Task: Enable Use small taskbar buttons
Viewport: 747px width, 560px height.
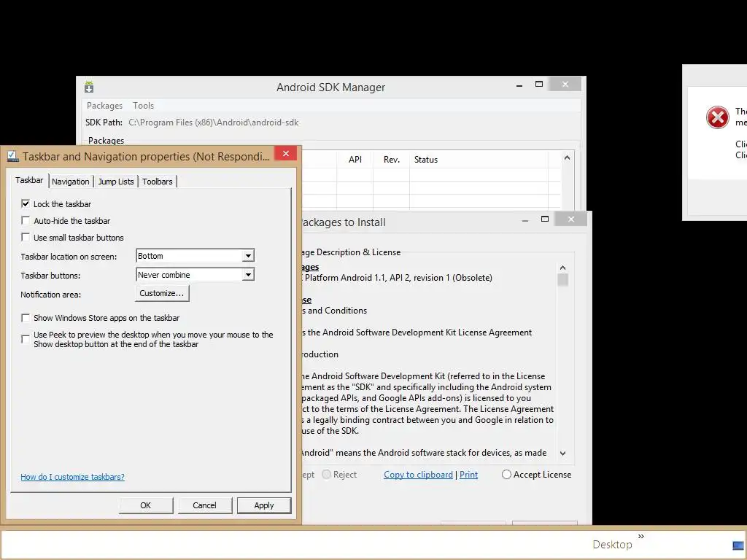Action: [x=26, y=237]
